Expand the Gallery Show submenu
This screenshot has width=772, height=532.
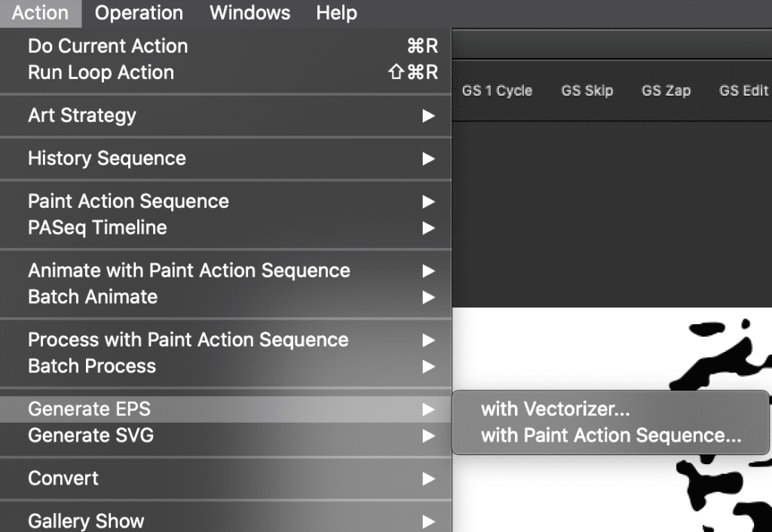(85, 520)
